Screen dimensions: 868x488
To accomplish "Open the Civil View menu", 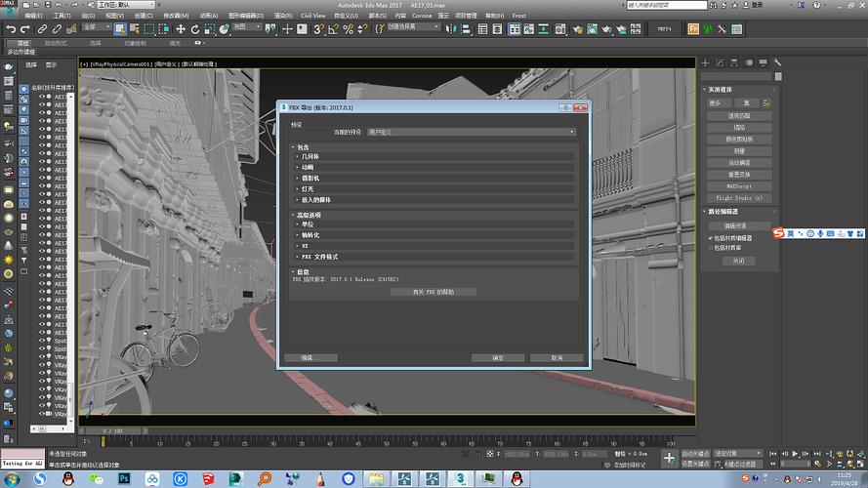I will click(312, 17).
